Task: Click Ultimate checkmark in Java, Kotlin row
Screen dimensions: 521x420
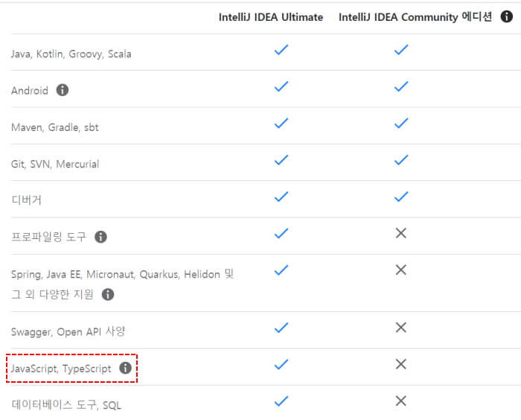Action: (281, 50)
